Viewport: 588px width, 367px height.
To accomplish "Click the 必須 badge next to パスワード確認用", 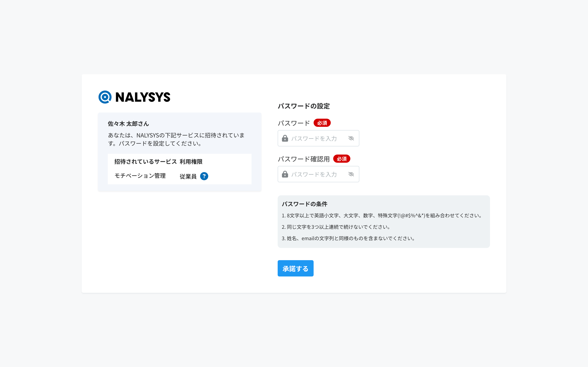I will tap(341, 159).
